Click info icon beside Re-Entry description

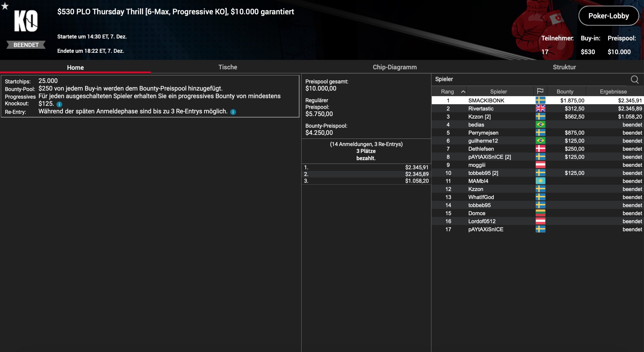233,112
